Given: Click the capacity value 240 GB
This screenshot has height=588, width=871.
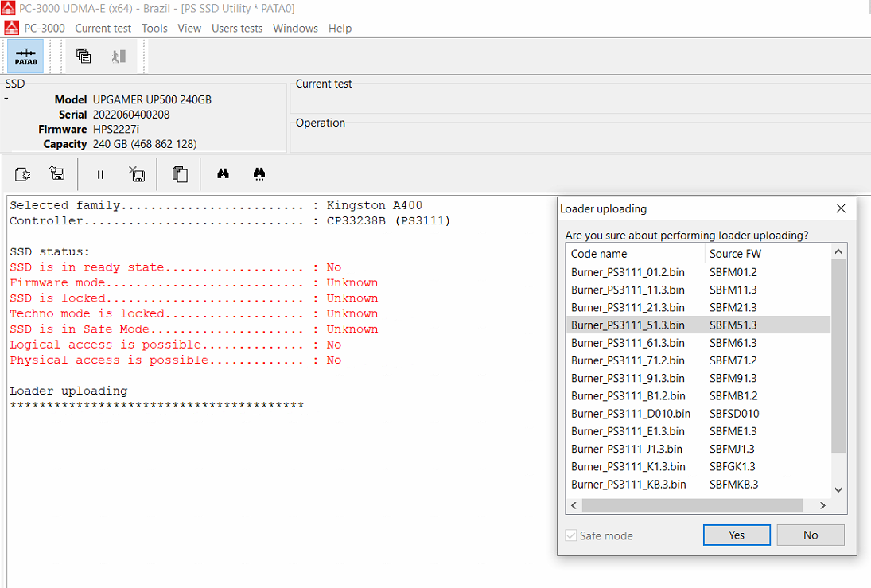Looking at the screenshot, I should [145, 145].
